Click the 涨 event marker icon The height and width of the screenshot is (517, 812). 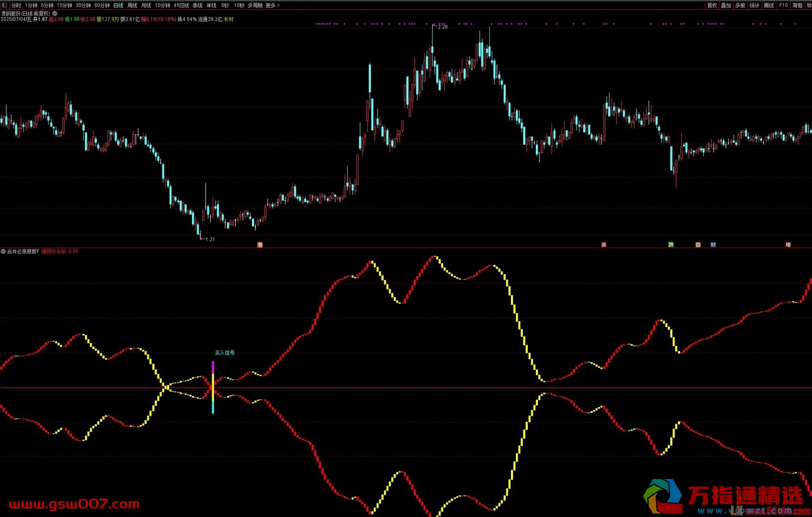pos(604,245)
